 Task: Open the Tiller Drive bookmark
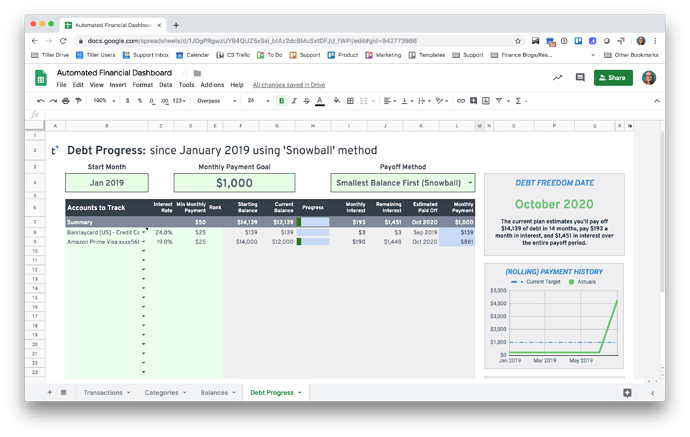(50, 55)
